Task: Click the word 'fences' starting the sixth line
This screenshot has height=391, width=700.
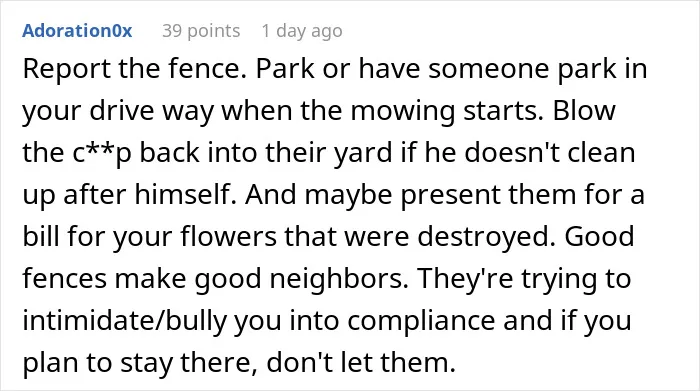Action: coord(64,279)
